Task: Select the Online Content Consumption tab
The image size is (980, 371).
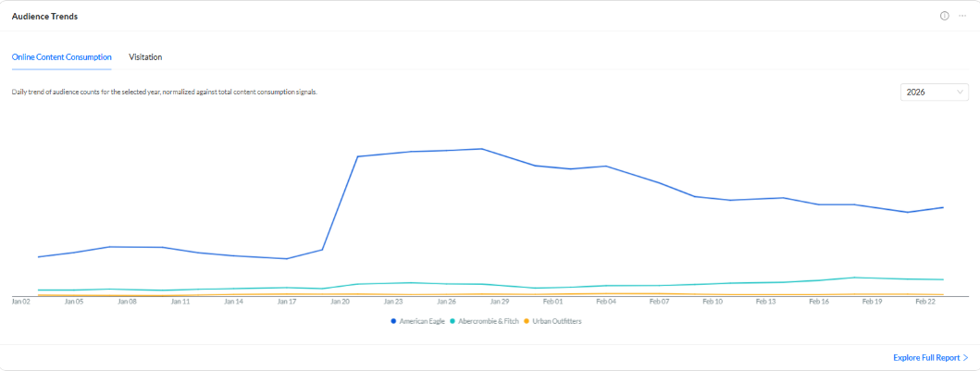Action: click(x=61, y=57)
